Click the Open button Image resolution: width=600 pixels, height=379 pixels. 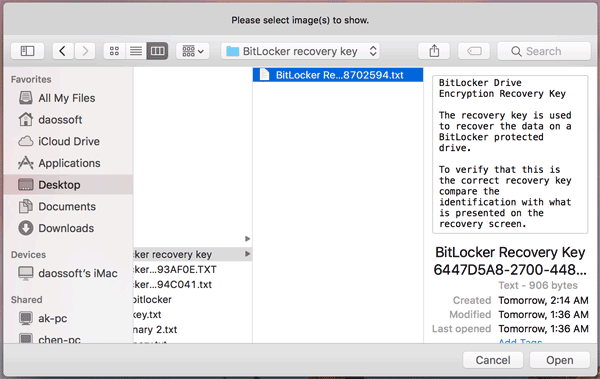560,360
